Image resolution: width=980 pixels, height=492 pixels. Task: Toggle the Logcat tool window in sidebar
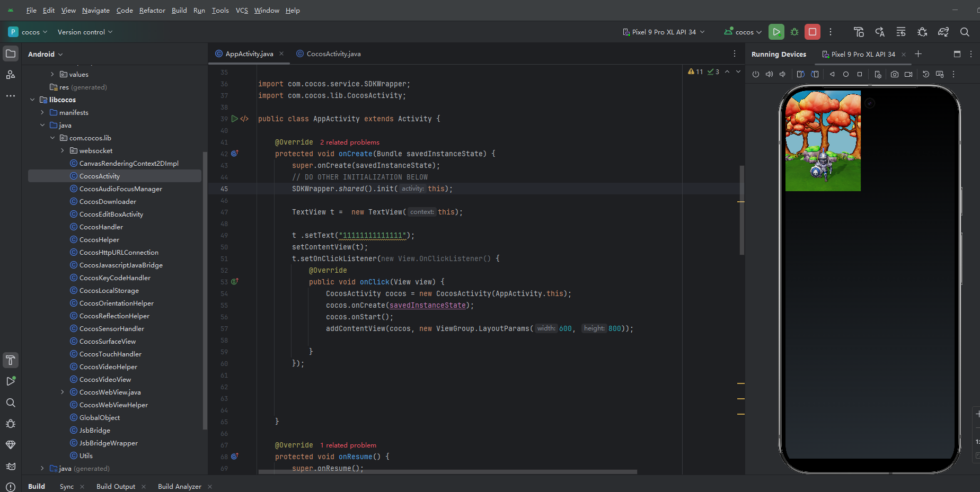coord(11,466)
